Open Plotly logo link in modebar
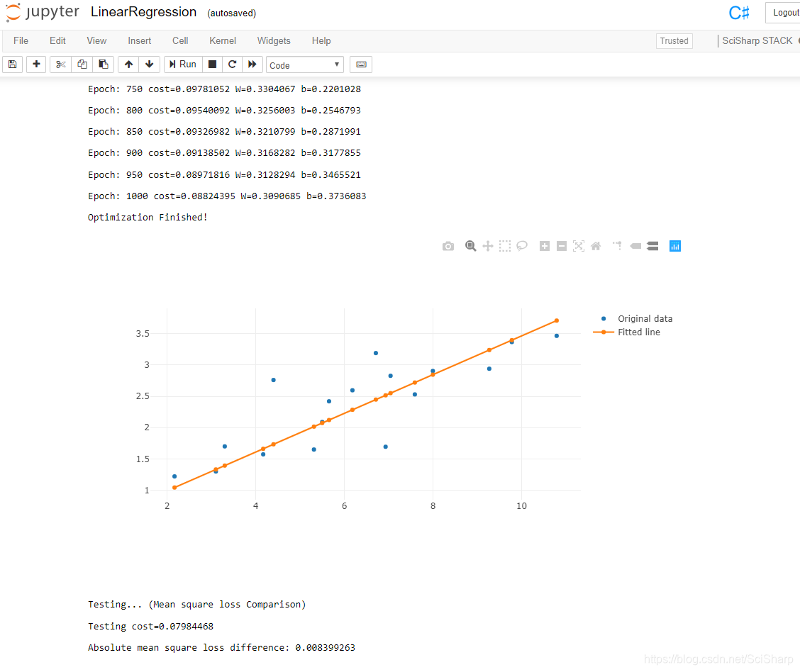 pos(675,246)
